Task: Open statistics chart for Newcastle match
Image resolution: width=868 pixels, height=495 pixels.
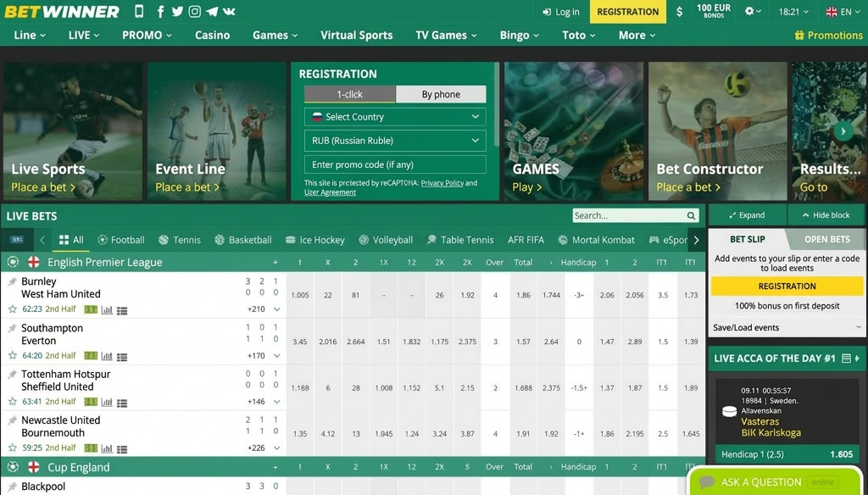Action: tap(107, 448)
